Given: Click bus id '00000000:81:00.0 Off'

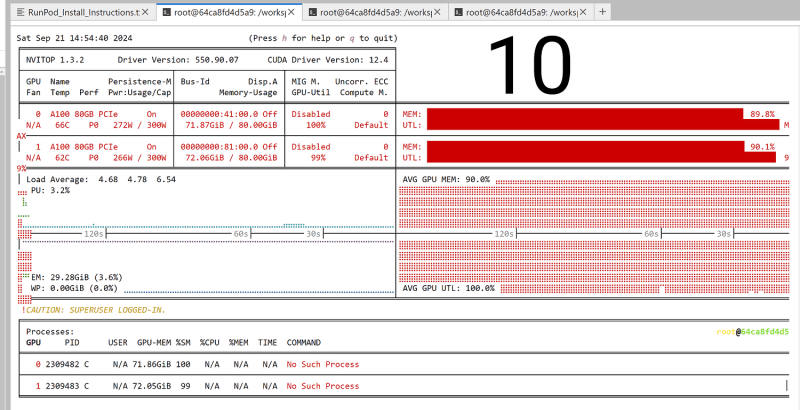Looking at the screenshot, I should pos(229,147).
